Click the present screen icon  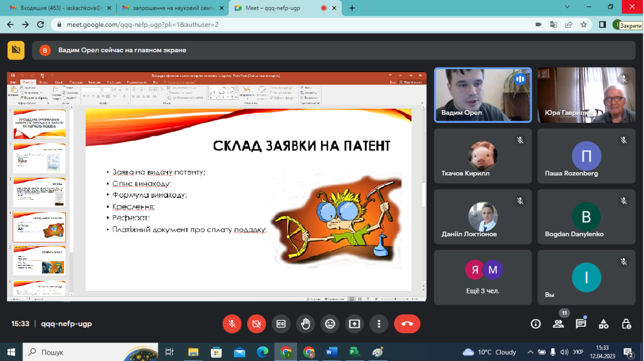tap(354, 324)
